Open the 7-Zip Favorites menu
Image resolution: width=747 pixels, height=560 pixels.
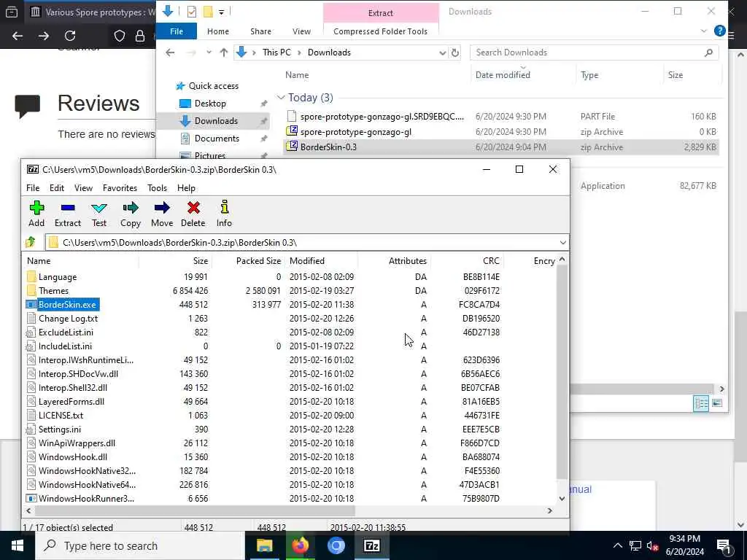point(120,187)
